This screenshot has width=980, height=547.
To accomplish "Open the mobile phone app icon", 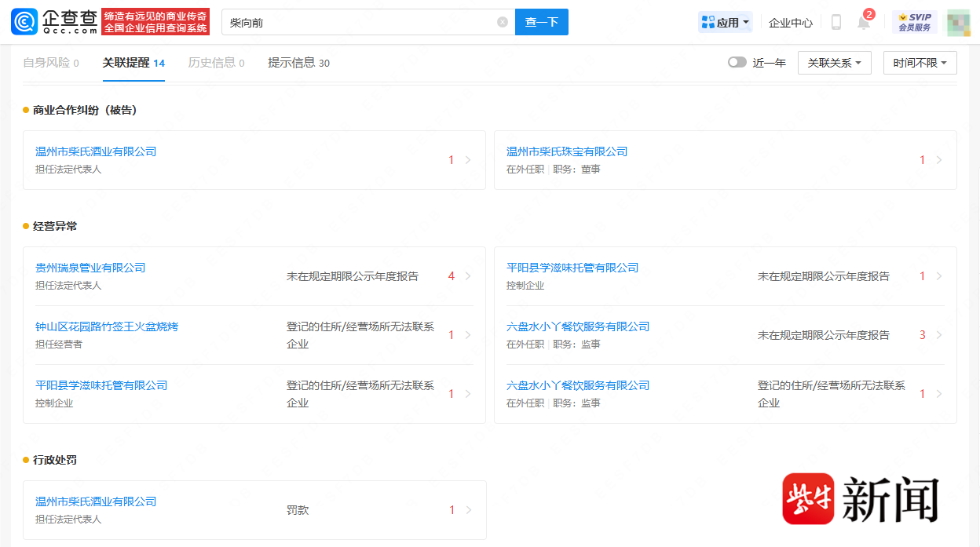I will pos(836,22).
